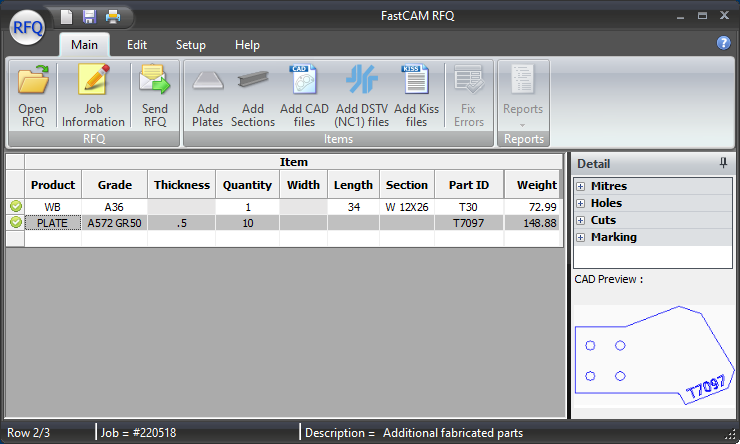Select the .5 thickness cell
The width and height of the screenshot is (740, 444).
point(182,223)
